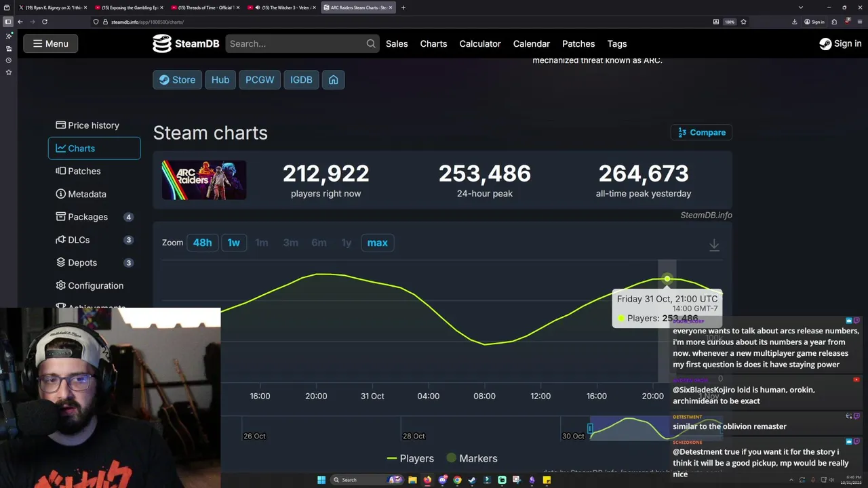Click the highlighted chart data point marker
This screenshot has height=488, width=868.
[667, 279]
